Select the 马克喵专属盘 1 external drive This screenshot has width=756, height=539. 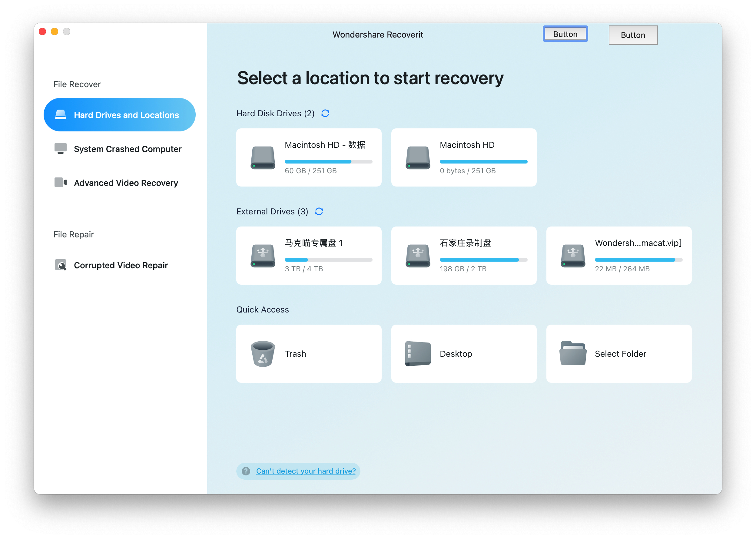point(309,256)
